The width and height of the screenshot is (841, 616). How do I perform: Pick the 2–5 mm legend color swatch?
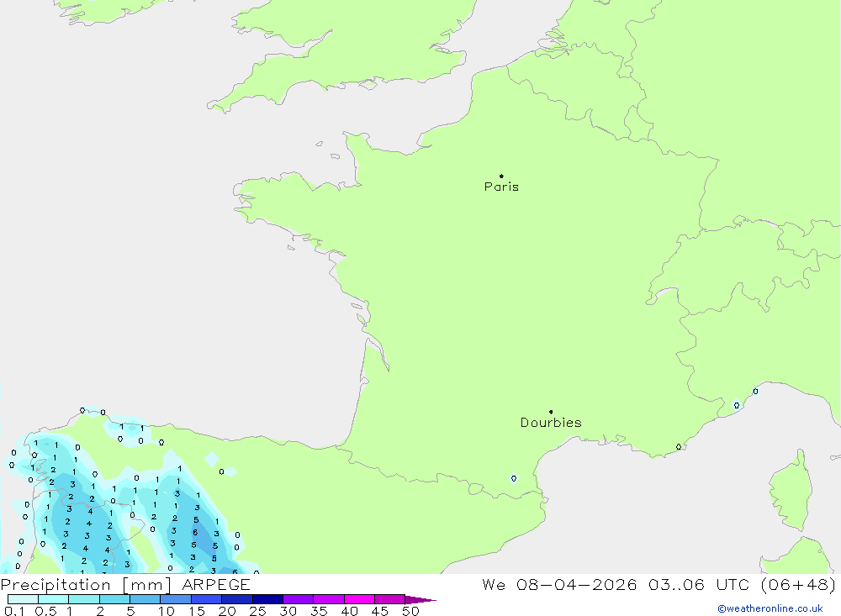click(x=114, y=599)
